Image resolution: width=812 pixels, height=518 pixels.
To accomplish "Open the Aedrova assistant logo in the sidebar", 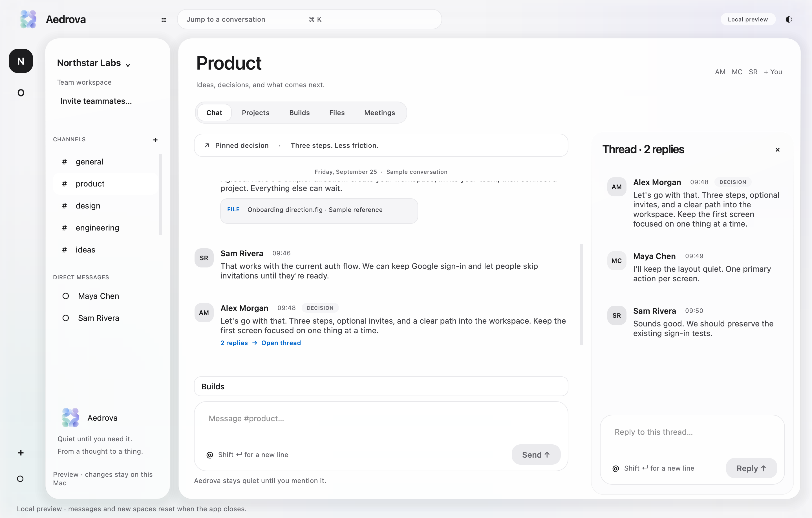I will coord(70,418).
